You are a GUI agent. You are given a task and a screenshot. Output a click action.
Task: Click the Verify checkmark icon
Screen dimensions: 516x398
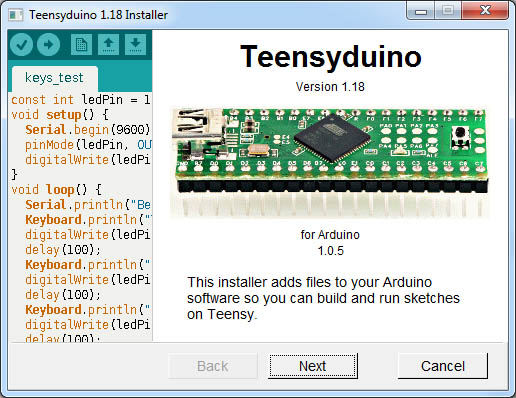21,44
